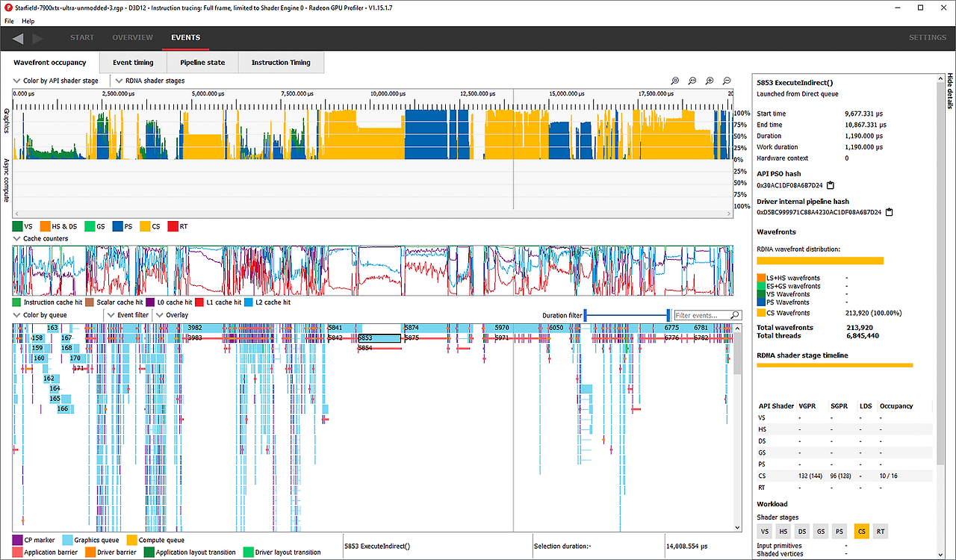Click the yellow Compute queue legend swatch
Image resolution: width=956 pixels, height=560 pixels.
[131, 540]
